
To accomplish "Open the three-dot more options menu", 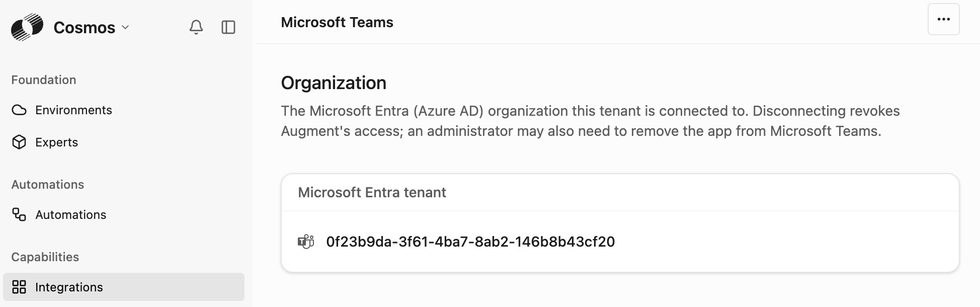I will click(x=943, y=19).
